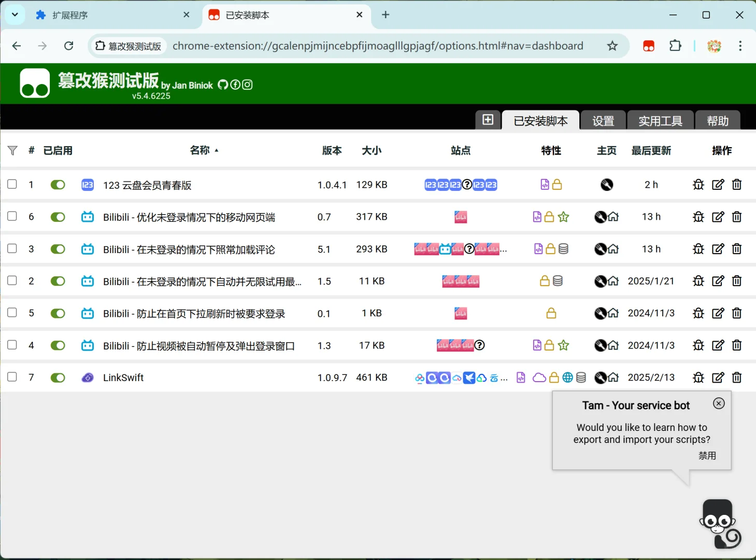
Task: Click the Tampermonkey icon in the browser toolbar
Action: coord(648,46)
